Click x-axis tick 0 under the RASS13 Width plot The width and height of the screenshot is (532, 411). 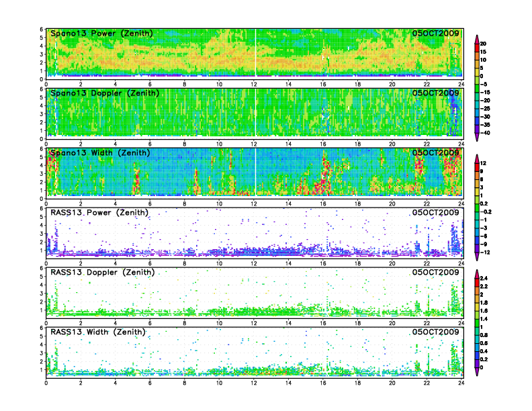(46, 383)
